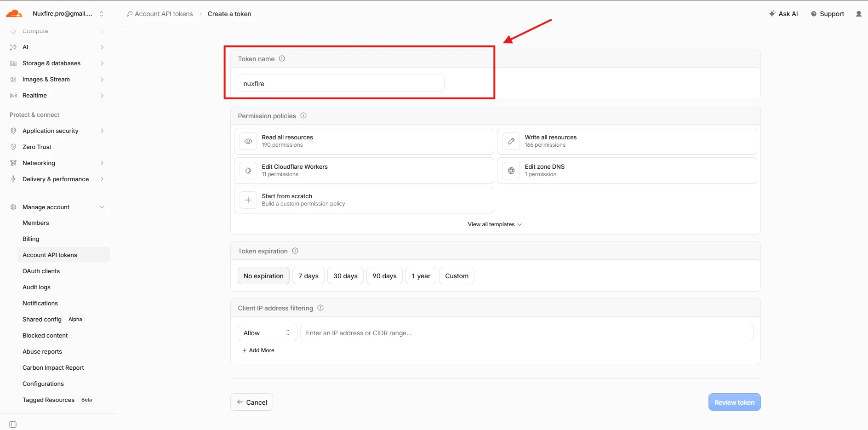Expand Delivery & performance chevron
This screenshot has height=430, width=868.
[102, 179]
